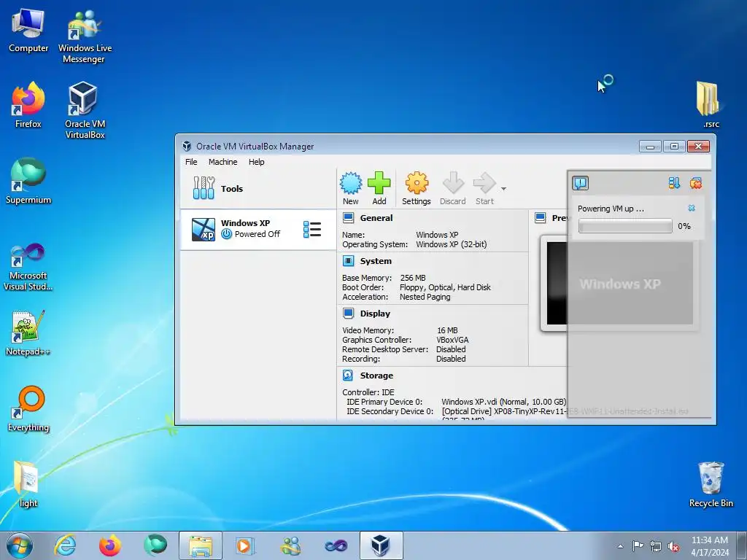Image resolution: width=747 pixels, height=560 pixels.
Task: Click the Display section screen icon
Action: point(348,314)
